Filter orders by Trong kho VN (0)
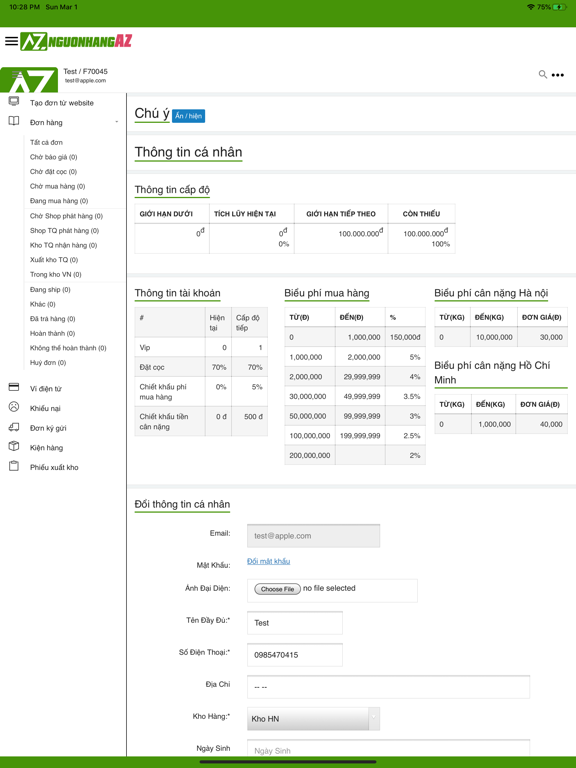576x768 pixels. click(x=55, y=275)
